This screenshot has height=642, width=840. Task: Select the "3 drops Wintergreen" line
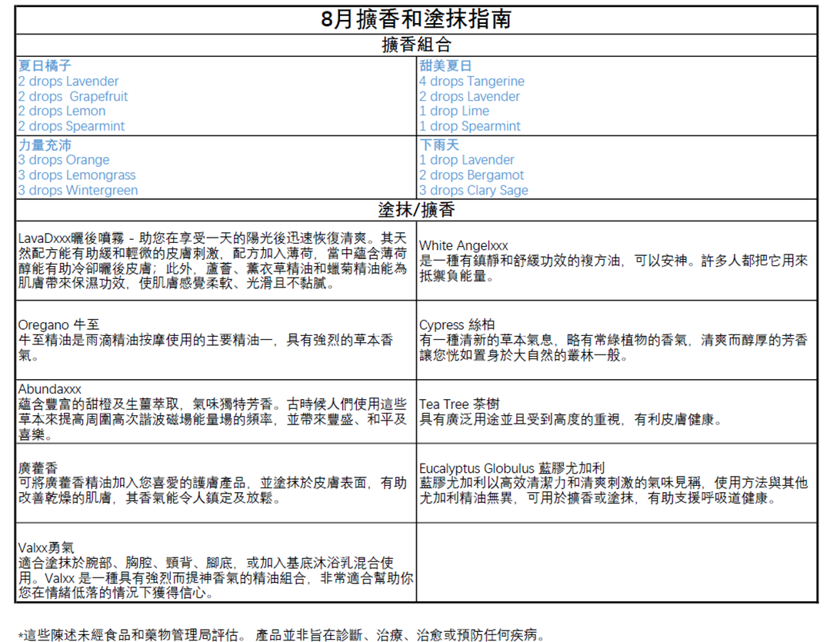coord(78,190)
